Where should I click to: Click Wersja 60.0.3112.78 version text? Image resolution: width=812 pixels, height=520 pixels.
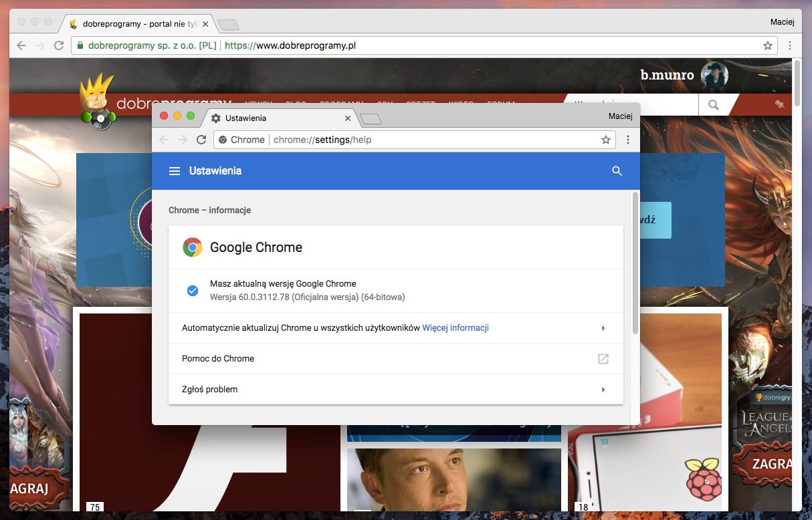point(308,297)
